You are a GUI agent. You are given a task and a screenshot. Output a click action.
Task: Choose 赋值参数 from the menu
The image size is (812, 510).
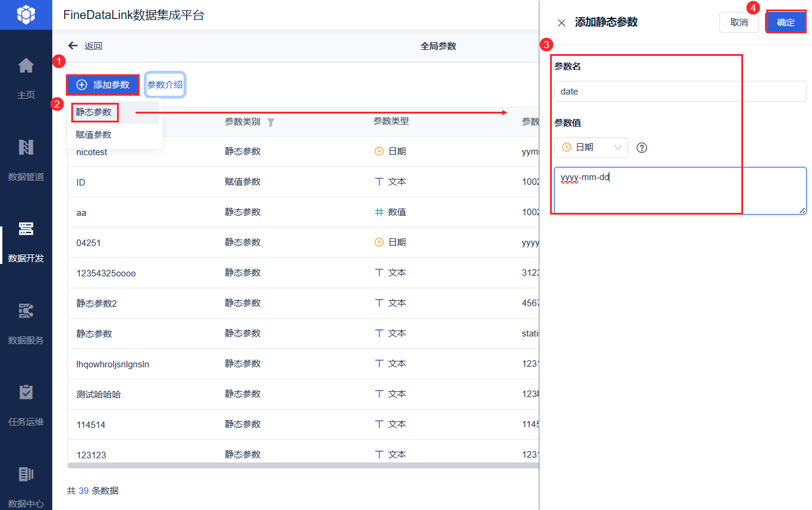pyautogui.click(x=94, y=135)
